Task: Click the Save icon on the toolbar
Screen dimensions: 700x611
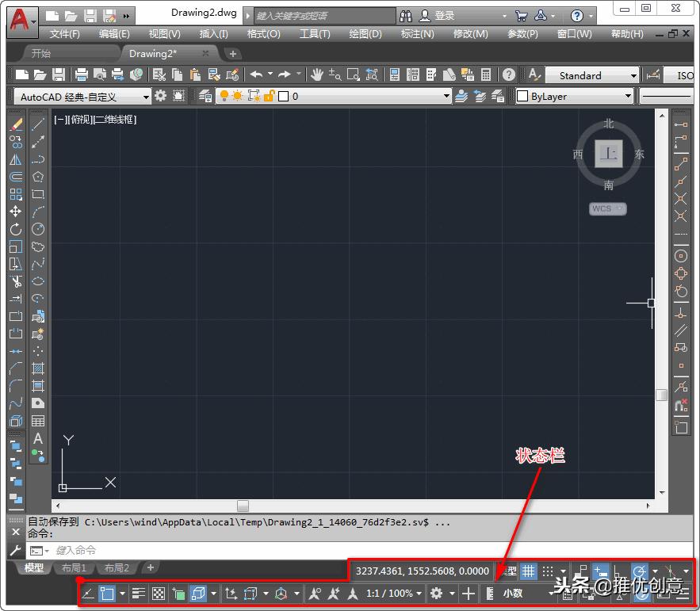Action: (59, 74)
